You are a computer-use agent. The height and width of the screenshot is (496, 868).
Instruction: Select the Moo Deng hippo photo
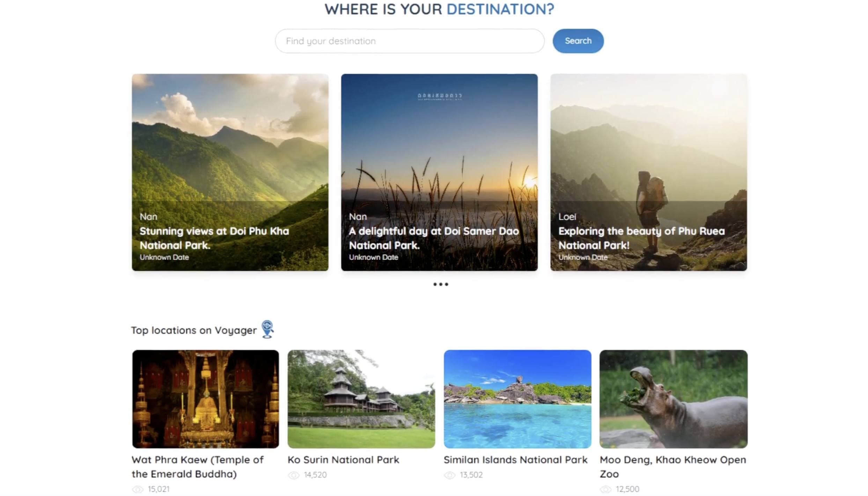pyautogui.click(x=673, y=399)
